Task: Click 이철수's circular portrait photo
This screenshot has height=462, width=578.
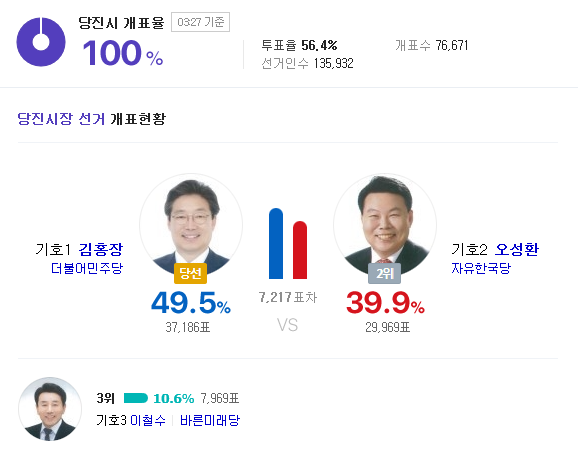Action: 50,409
